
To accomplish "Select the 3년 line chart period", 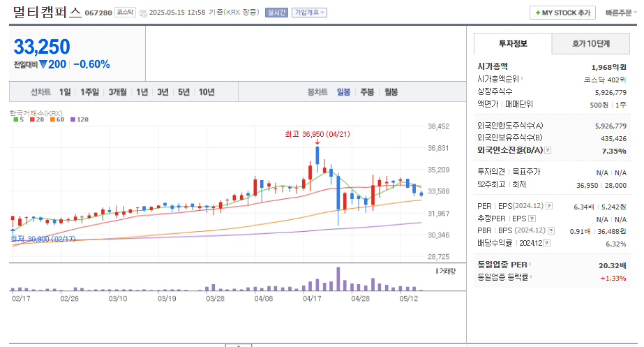I will [163, 91].
